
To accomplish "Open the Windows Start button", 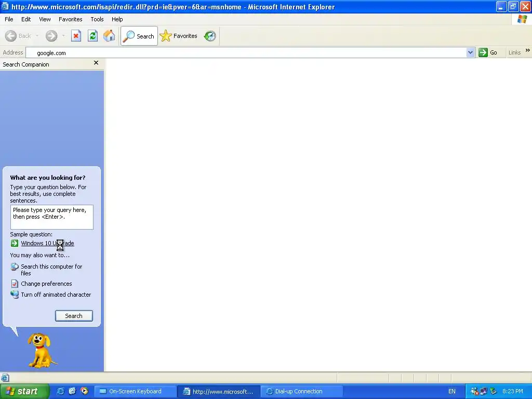I will [24, 392].
